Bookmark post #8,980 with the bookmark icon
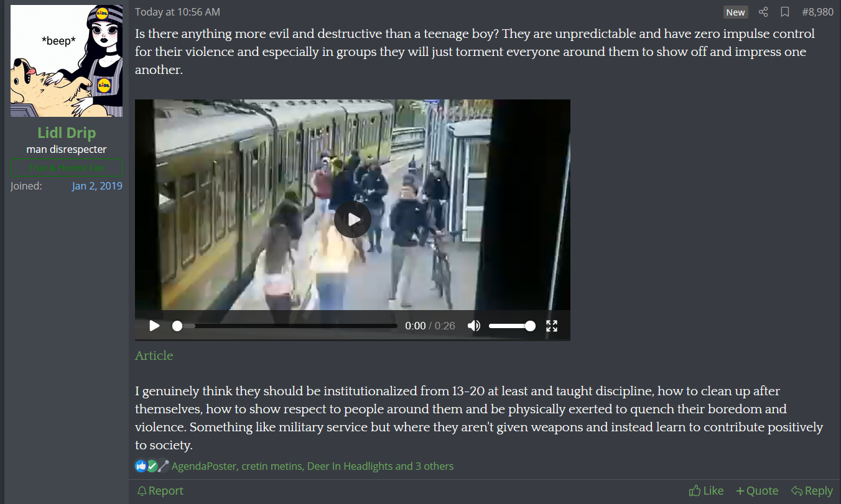 (x=785, y=12)
